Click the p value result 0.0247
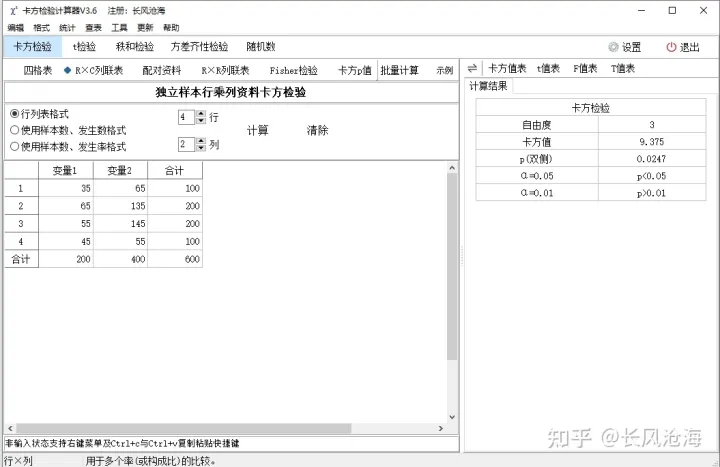This screenshot has height=467, width=720. point(652,159)
